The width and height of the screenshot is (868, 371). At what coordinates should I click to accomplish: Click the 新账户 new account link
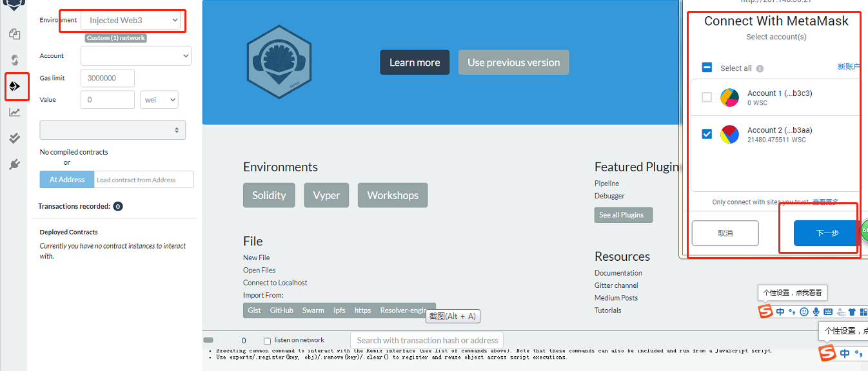(849, 67)
